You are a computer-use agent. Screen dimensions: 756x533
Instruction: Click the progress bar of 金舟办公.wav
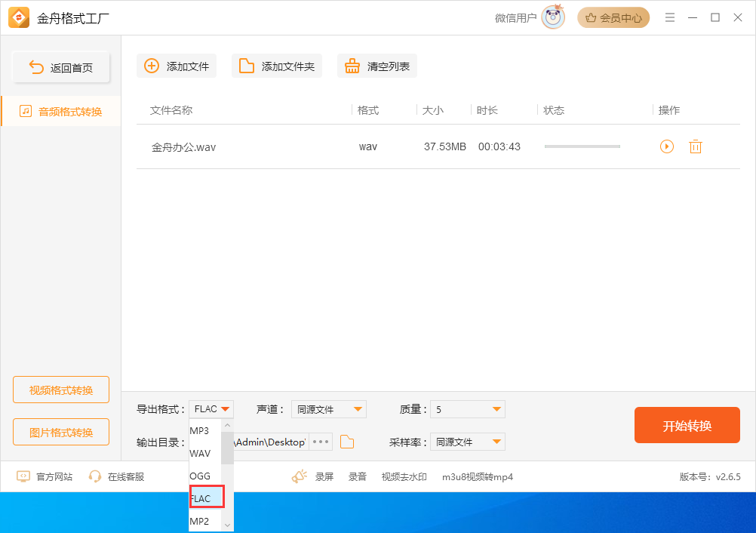[x=582, y=146]
